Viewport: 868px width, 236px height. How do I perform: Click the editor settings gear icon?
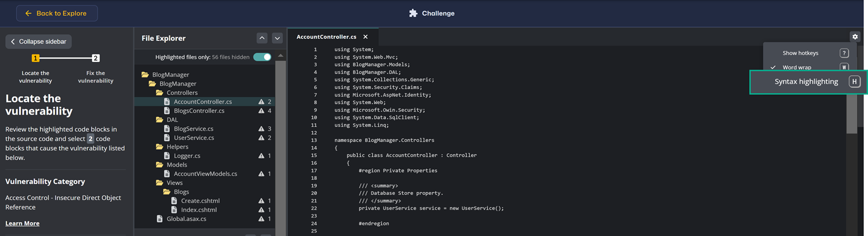(x=855, y=36)
